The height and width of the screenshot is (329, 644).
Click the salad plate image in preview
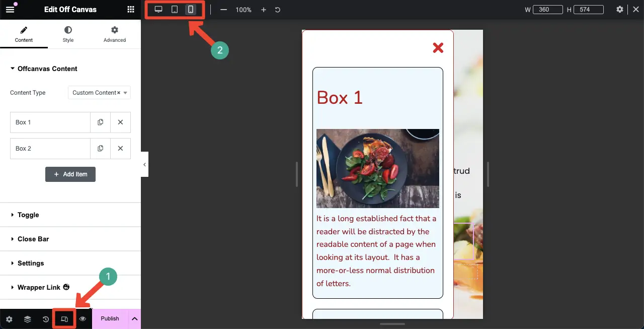[378, 168]
